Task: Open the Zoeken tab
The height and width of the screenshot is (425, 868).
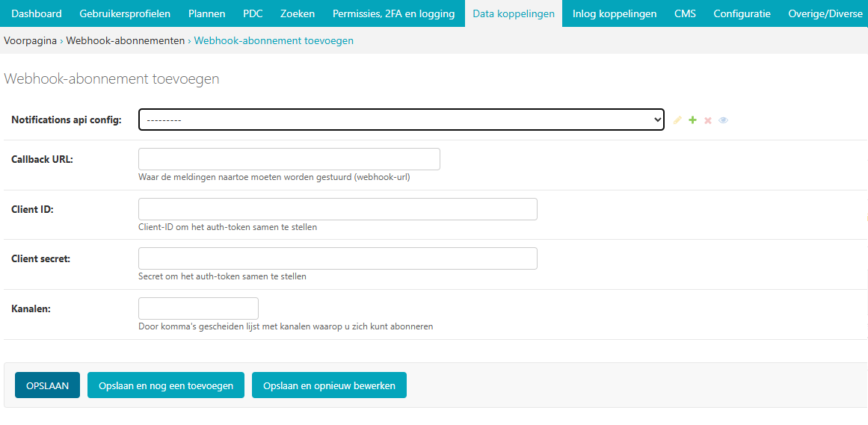Action: (298, 13)
